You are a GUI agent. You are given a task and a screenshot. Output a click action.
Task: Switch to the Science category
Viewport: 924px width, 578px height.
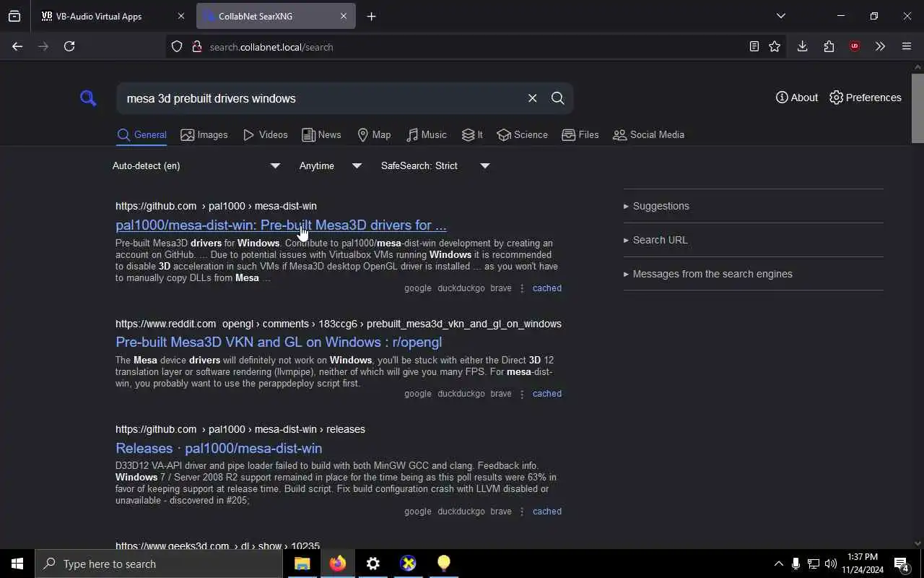[x=522, y=135]
